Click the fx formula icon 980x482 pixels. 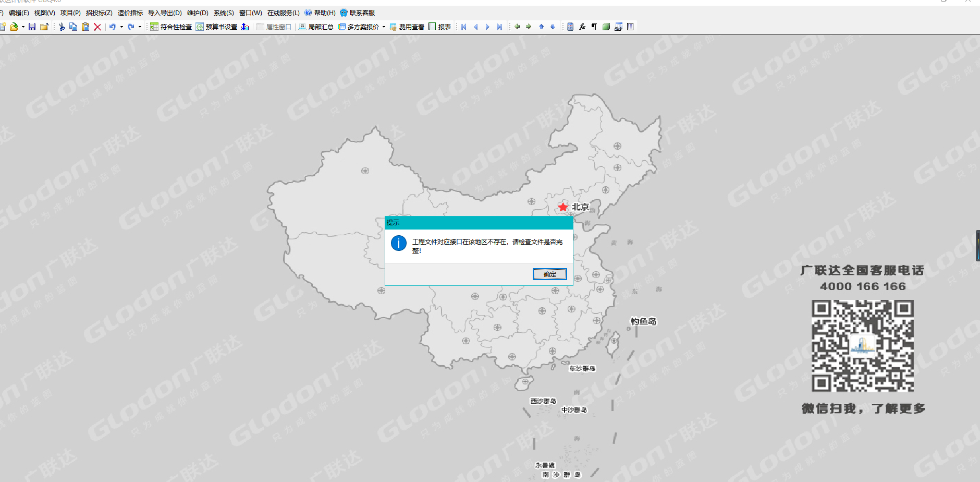(582, 27)
